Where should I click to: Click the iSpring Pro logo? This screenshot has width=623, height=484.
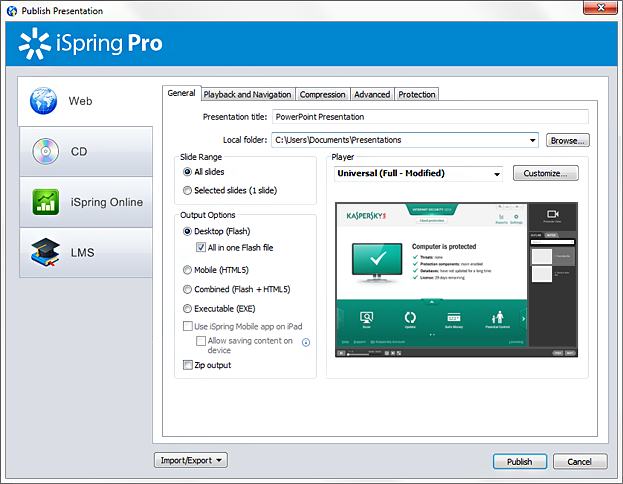click(91, 44)
